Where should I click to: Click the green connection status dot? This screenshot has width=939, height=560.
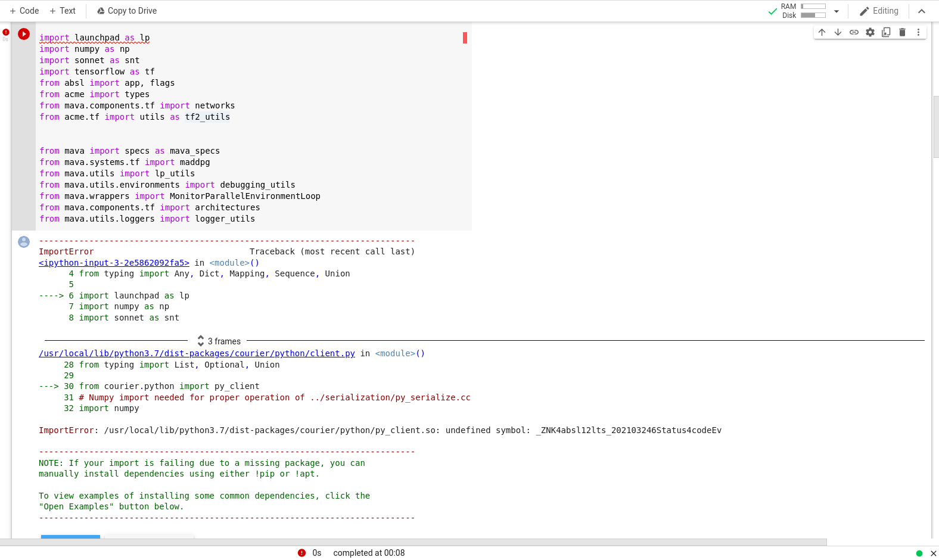coord(919,553)
